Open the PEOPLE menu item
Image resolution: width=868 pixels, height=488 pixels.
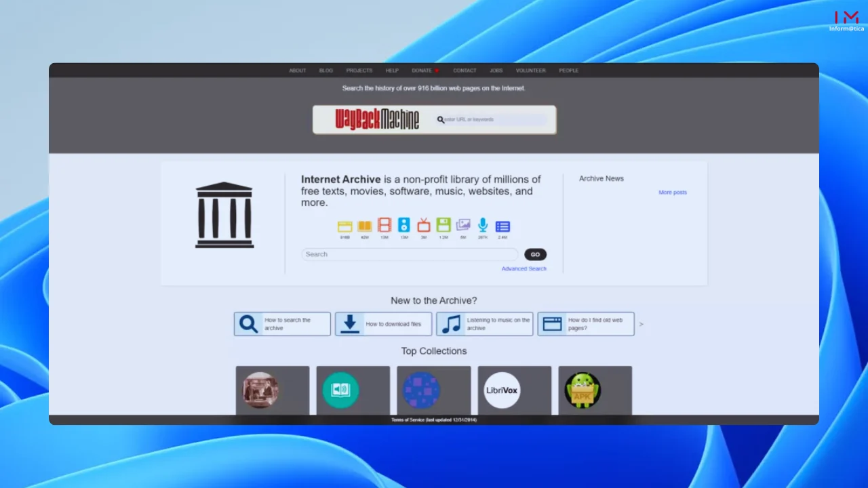tap(569, 70)
